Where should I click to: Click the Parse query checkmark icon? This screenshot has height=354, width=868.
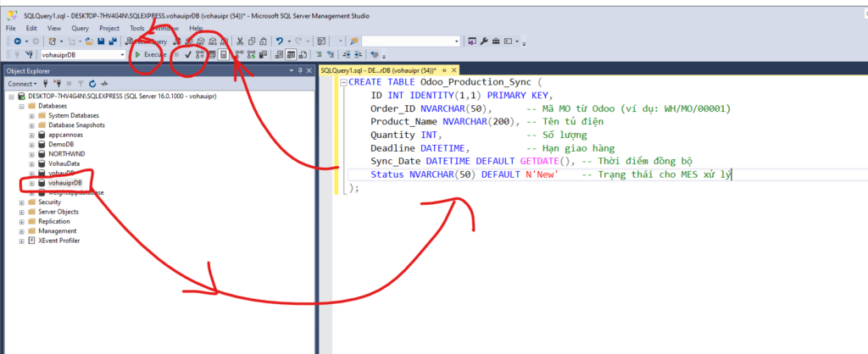pos(188,54)
